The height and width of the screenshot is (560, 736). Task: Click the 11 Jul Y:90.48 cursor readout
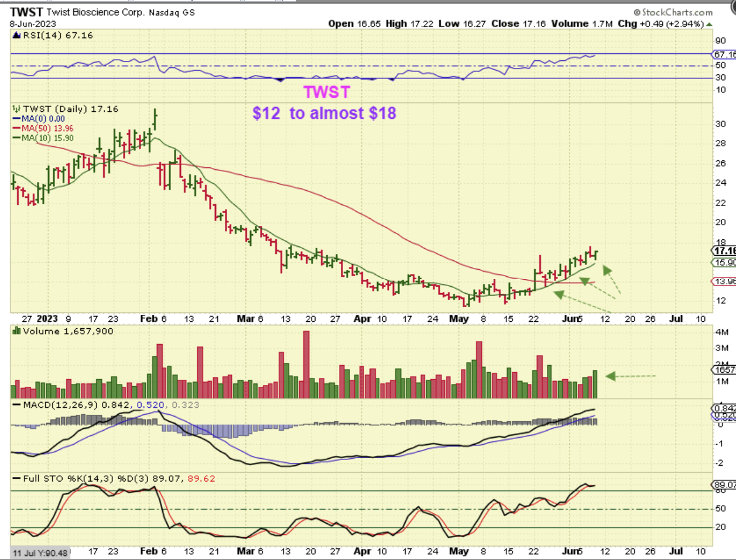pos(40,553)
